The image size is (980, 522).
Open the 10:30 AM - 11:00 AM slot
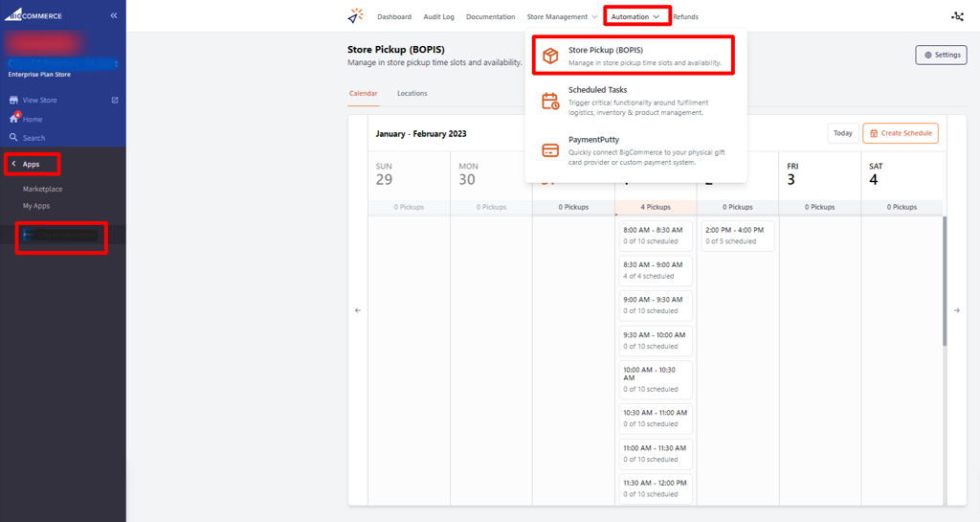coord(656,419)
